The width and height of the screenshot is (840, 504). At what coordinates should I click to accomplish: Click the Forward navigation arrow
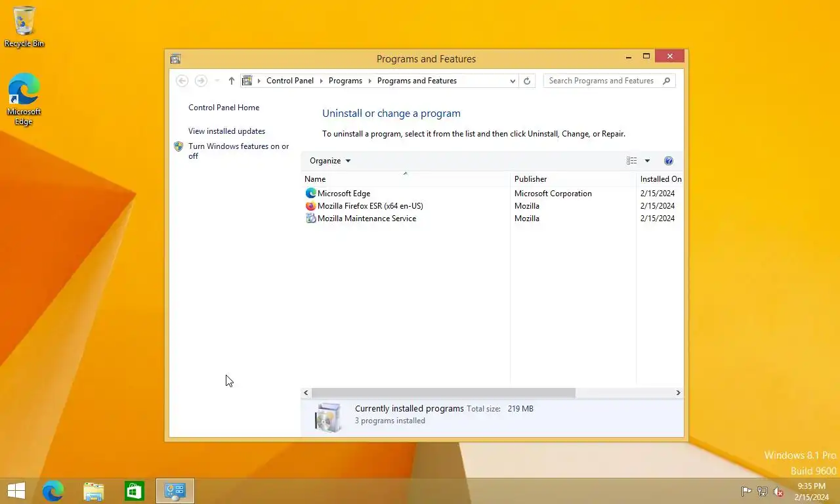[x=201, y=81]
